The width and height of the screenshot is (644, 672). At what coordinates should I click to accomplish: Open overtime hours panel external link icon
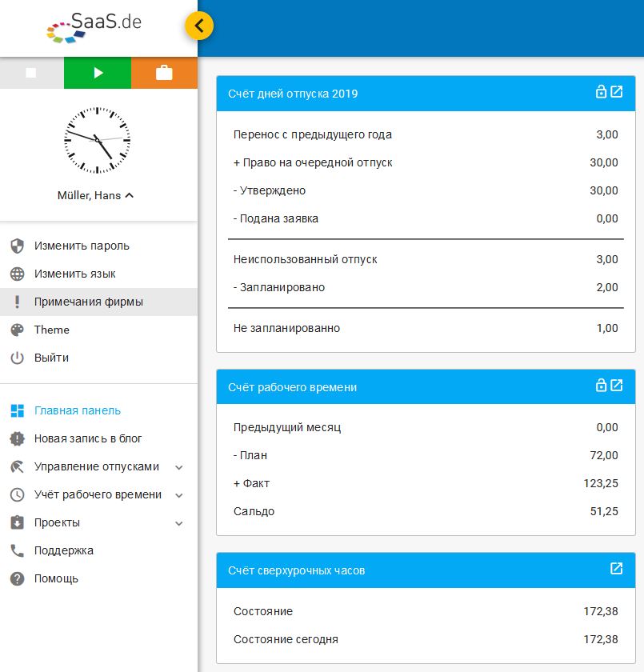pos(617,569)
